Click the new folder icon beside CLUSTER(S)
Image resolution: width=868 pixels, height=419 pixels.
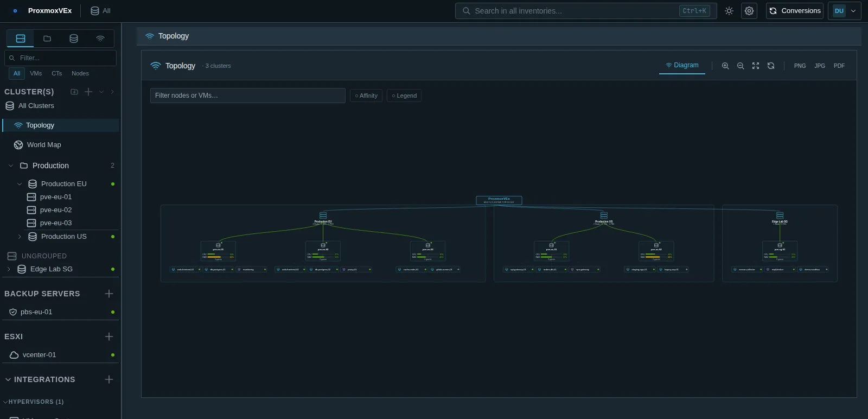click(74, 92)
